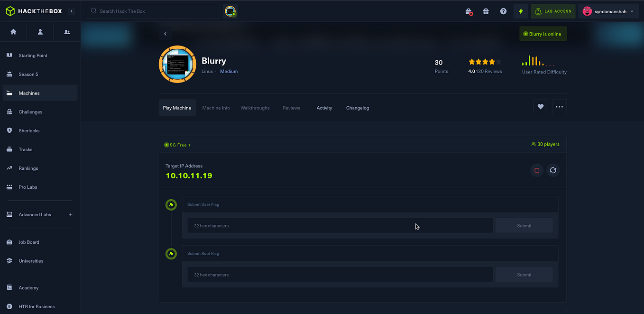
Task: Open Tracks in the sidebar
Action: [40, 149]
